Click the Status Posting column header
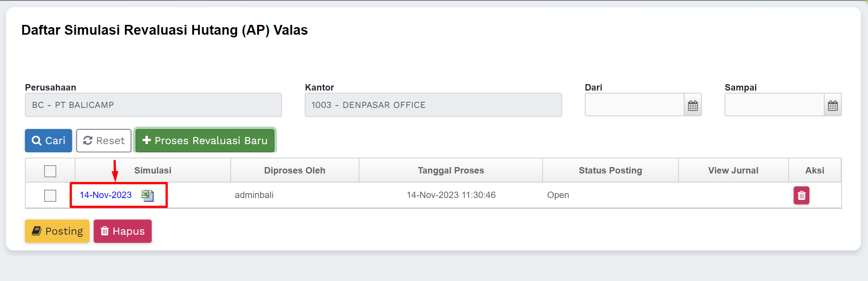Screen dimensions: 868x281 tap(610, 170)
